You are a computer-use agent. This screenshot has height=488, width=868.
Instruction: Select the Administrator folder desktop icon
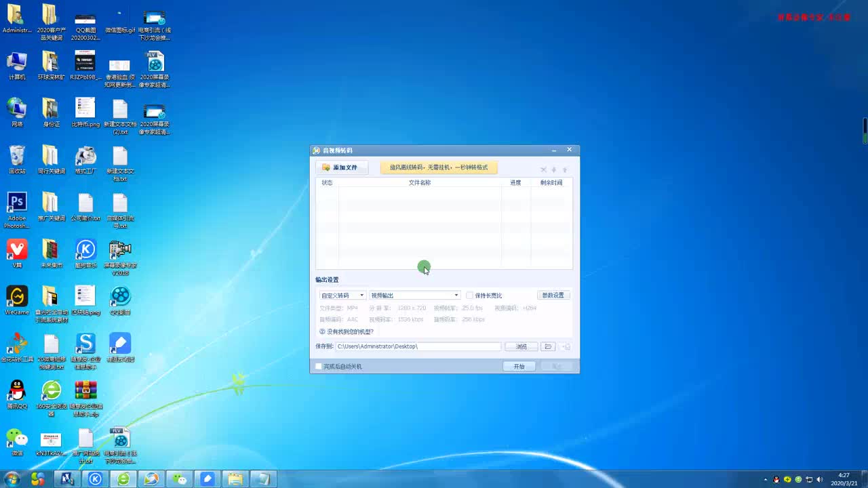click(x=17, y=19)
